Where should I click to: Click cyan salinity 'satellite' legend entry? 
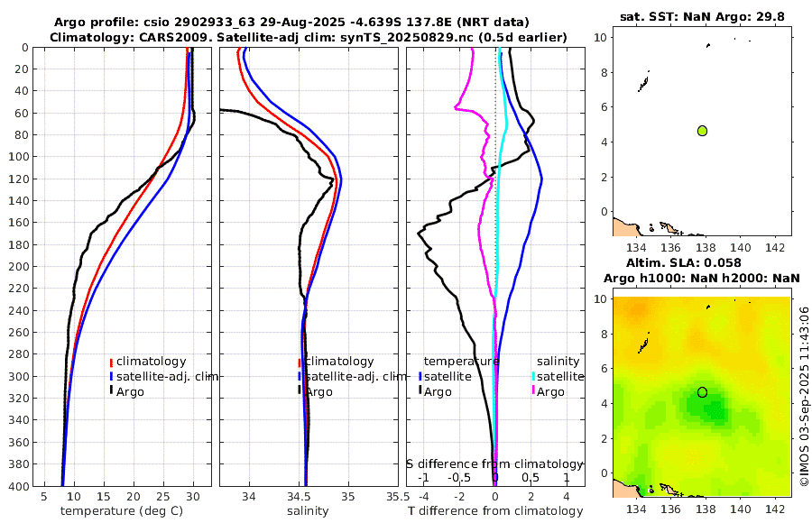point(560,376)
